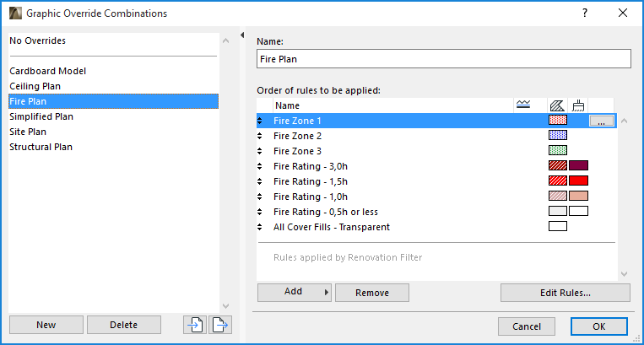Click the Import combination icon
This screenshot has height=345, width=644.
[x=195, y=325]
